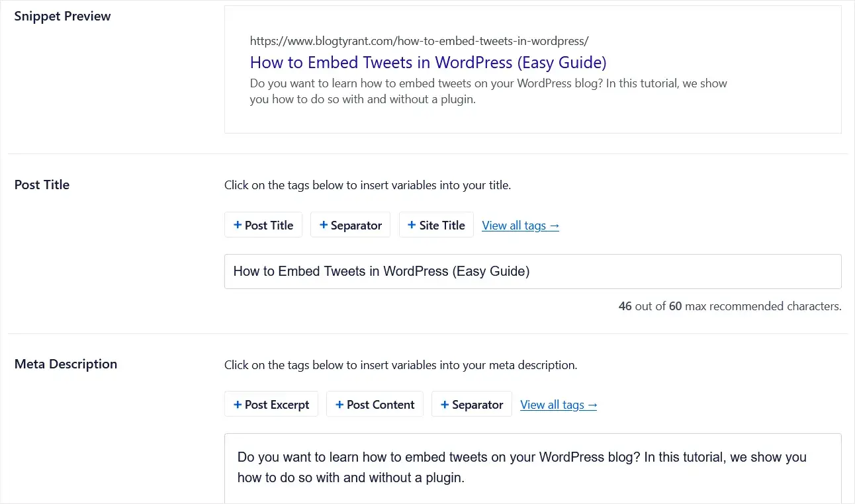Click the blue snippet preview headline
This screenshot has height=504, width=855.
[428, 63]
